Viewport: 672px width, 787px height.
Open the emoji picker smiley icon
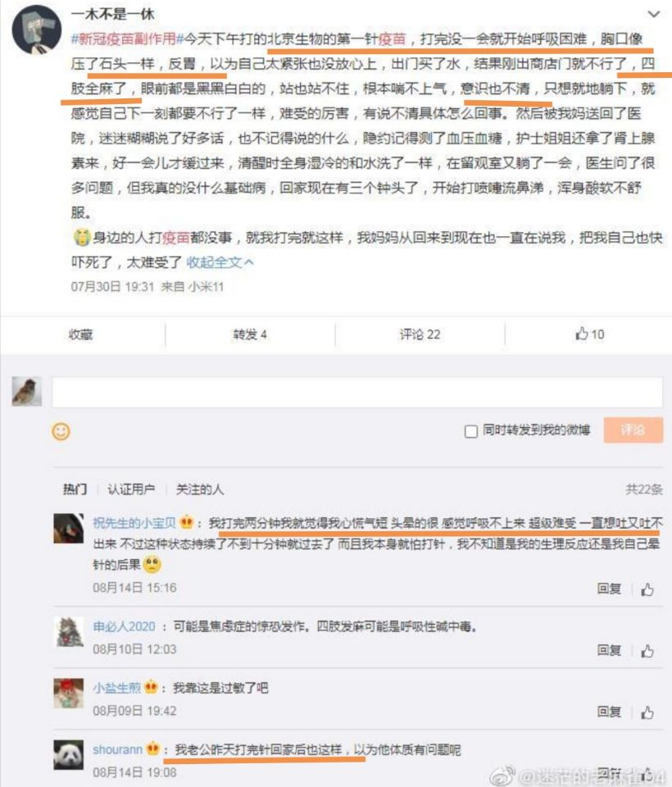(x=61, y=431)
